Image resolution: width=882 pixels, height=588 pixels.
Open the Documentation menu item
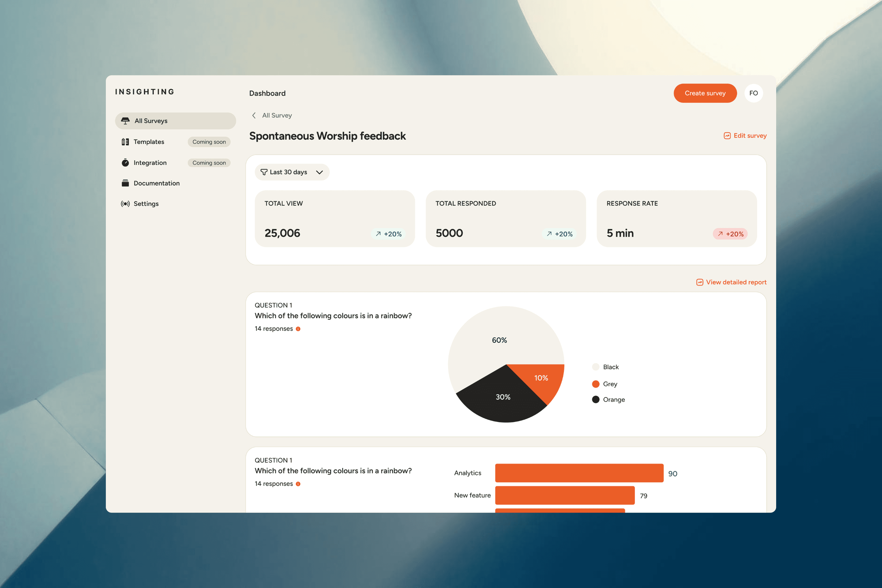[x=156, y=183]
